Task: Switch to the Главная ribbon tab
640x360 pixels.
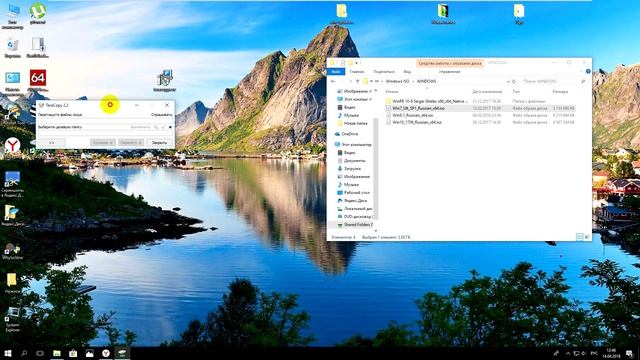Action: point(356,71)
